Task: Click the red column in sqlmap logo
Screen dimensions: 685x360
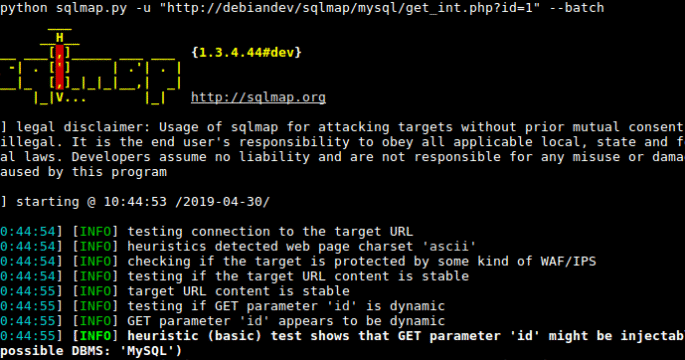Action: pos(60,67)
